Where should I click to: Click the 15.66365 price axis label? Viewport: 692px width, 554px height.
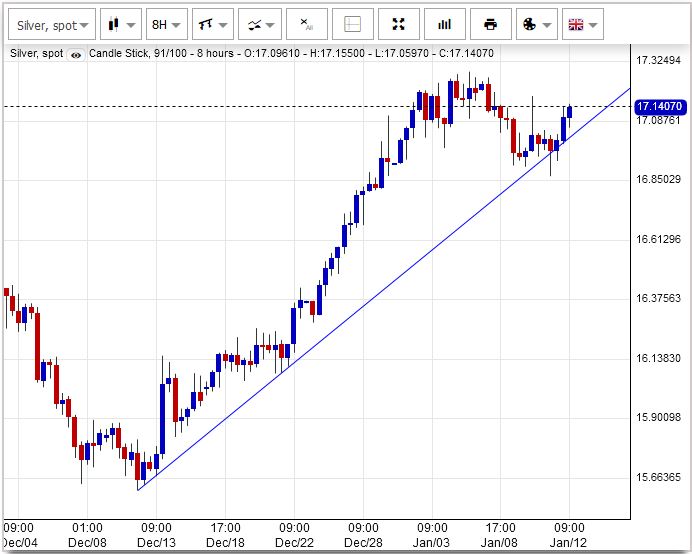tap(658, 477)
